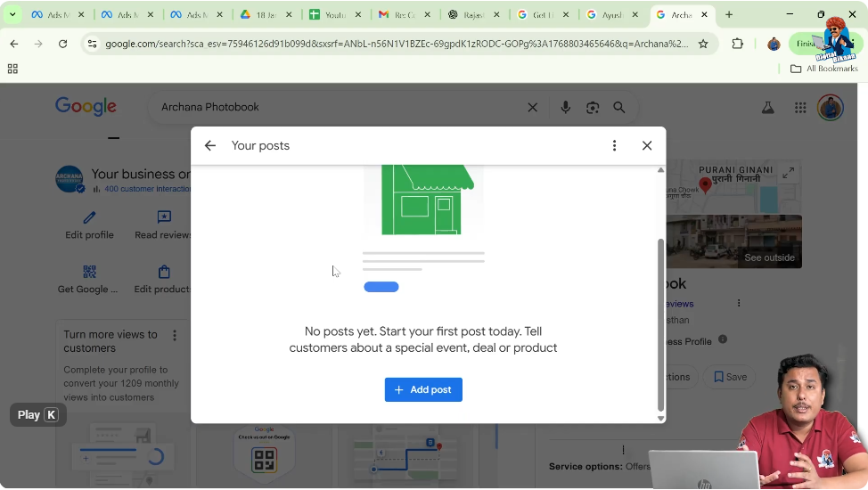Click the Play K video control
The image size is (868, 490).
38,414
